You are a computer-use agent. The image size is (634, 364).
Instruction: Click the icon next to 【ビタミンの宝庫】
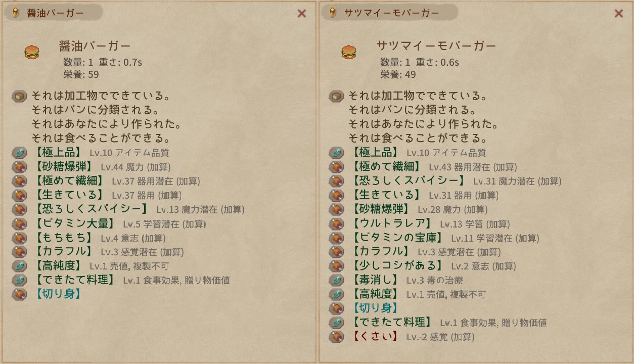pos(337,238)
